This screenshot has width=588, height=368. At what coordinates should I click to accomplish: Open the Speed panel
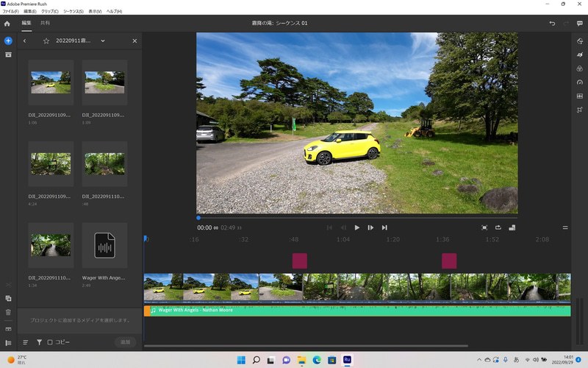pos(579,82)
